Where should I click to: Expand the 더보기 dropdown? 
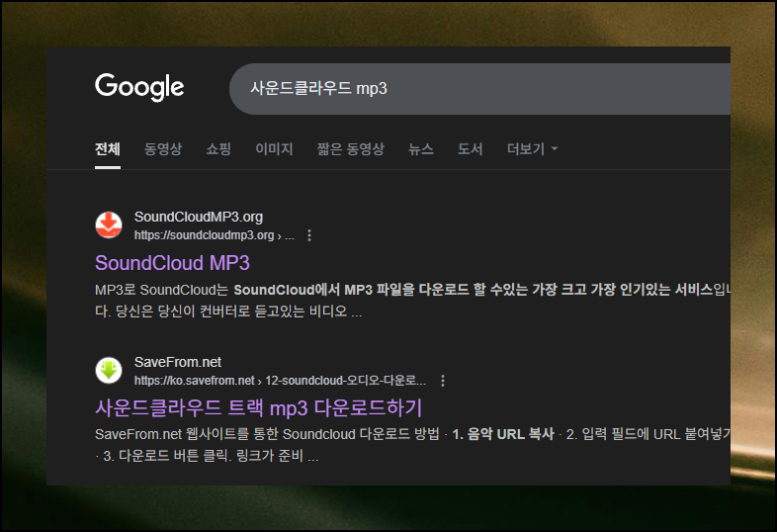click(532, 148)
